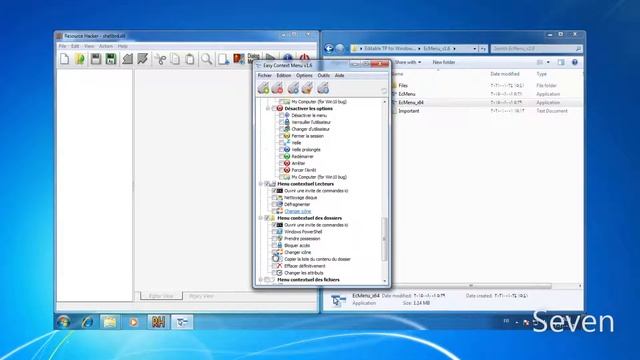Tick Défragmenter checkbox
The height and width of the screenshot is (360, 640).
tap(274, 204)
